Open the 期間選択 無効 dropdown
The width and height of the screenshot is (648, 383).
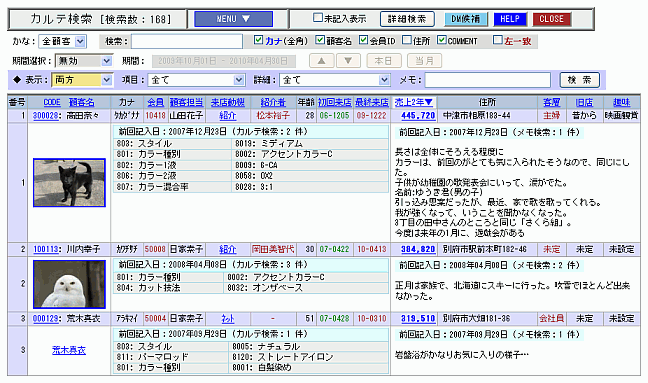84,61
